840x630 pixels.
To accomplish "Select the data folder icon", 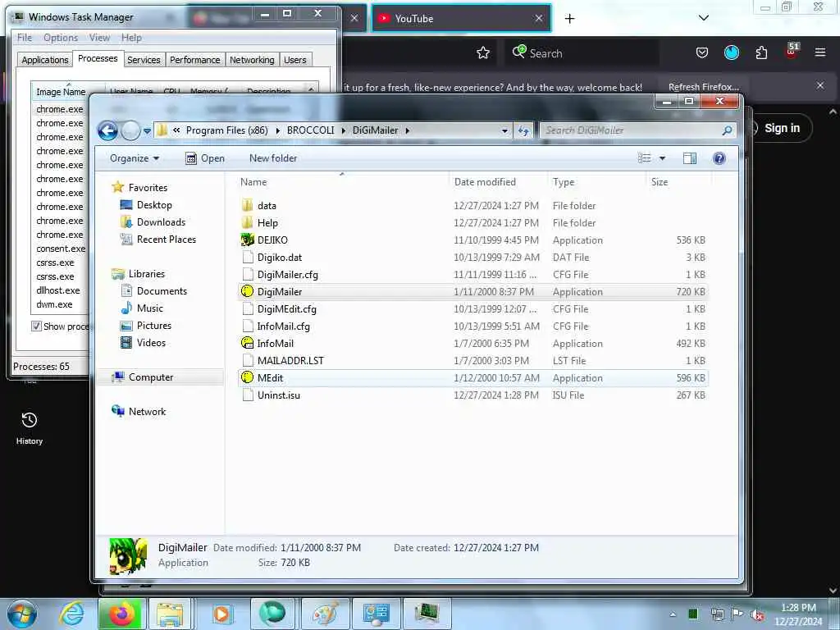I will pos(247,206).
